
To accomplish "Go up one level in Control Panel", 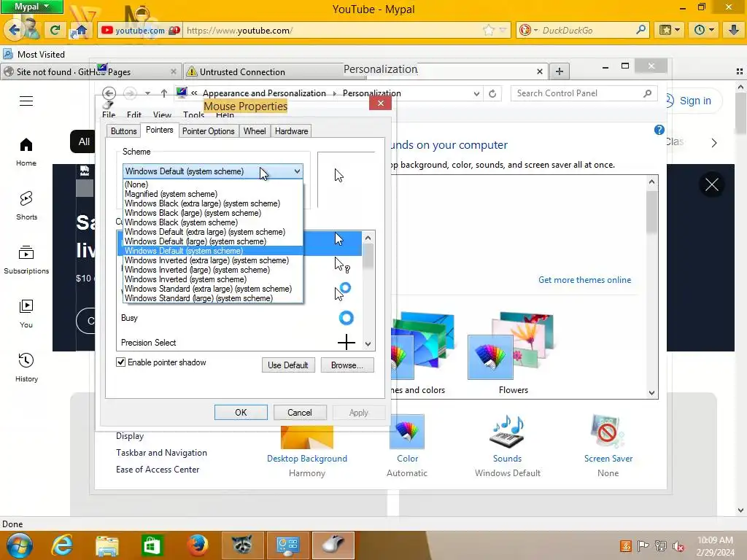I will 164,93.
